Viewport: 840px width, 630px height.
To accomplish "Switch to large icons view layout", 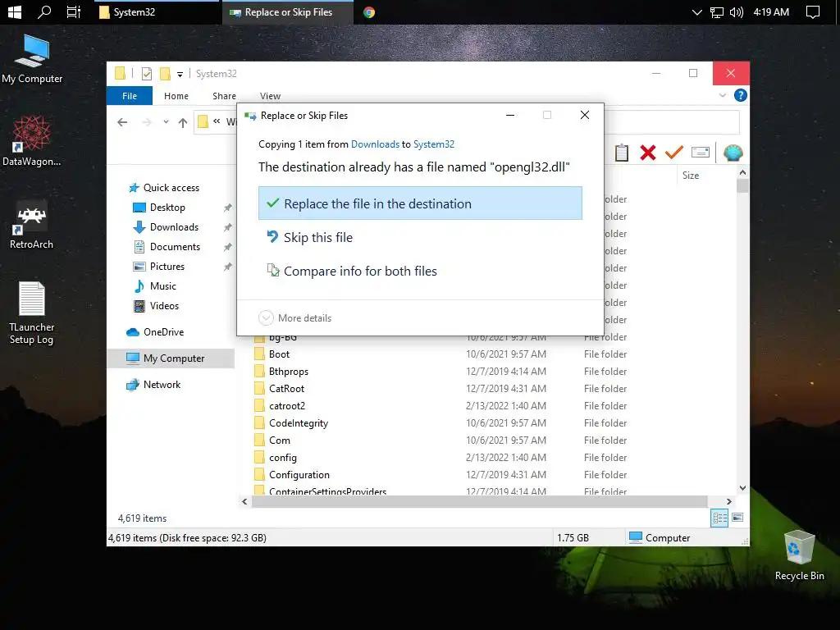I will click(x=737, y=518).
